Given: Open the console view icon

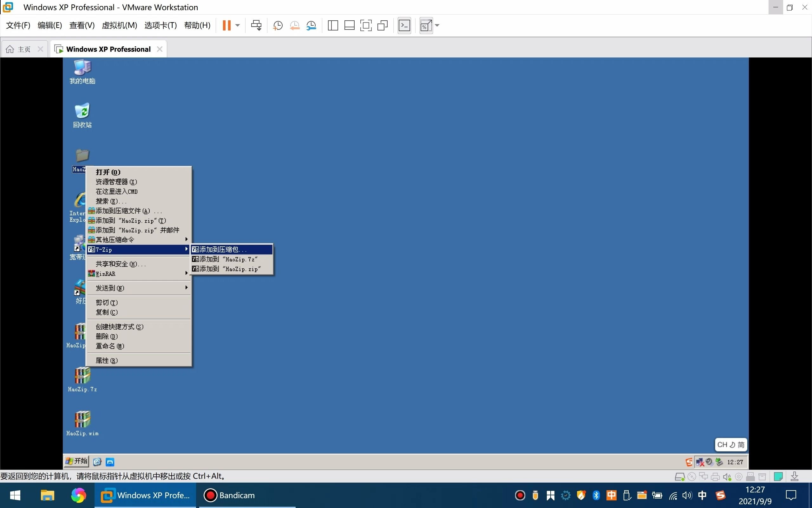Looking at the screenshot, I should [404, 25].
